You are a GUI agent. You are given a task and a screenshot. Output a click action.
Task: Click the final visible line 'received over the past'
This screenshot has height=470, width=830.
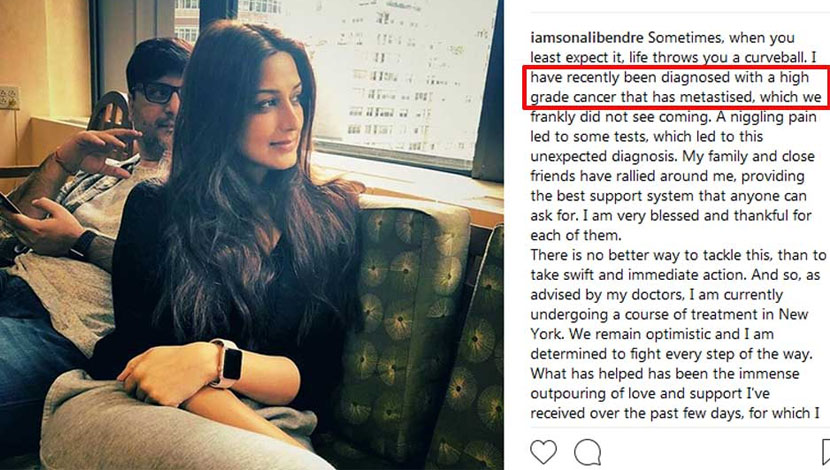[675, 413]
